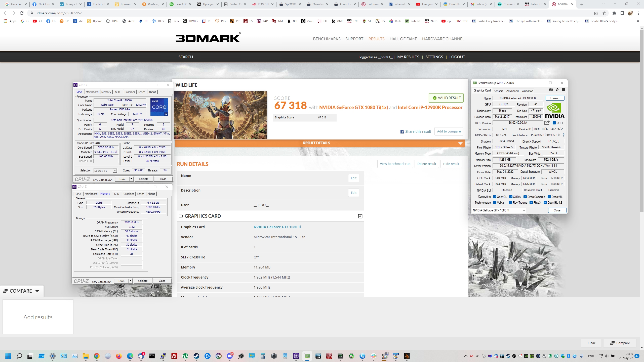Toggle the Vulkan checkbox
The image size is (644, 362).
click(x=495, y=203)
